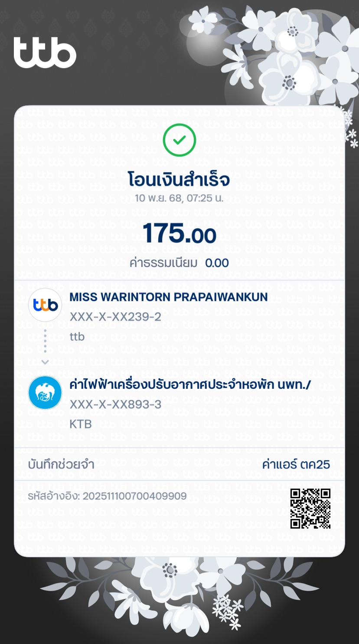Click the KTB bank label under recipient account

81,424
